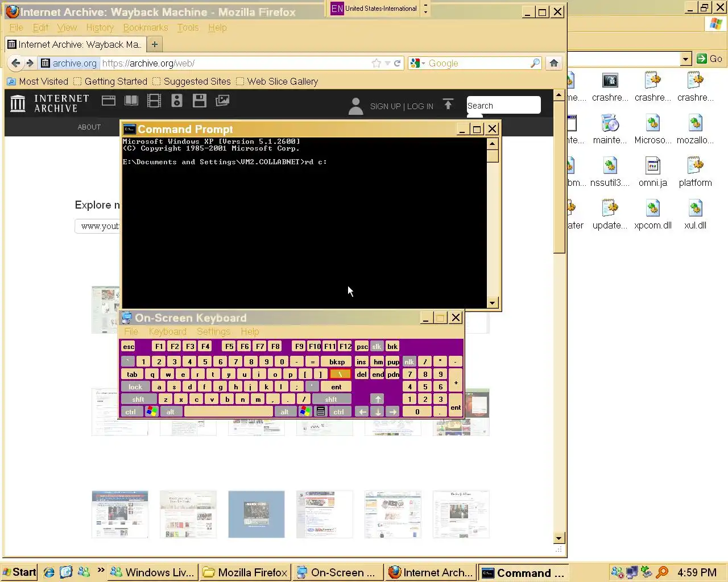Open the language bar options arrow

[x=425, y=11]
